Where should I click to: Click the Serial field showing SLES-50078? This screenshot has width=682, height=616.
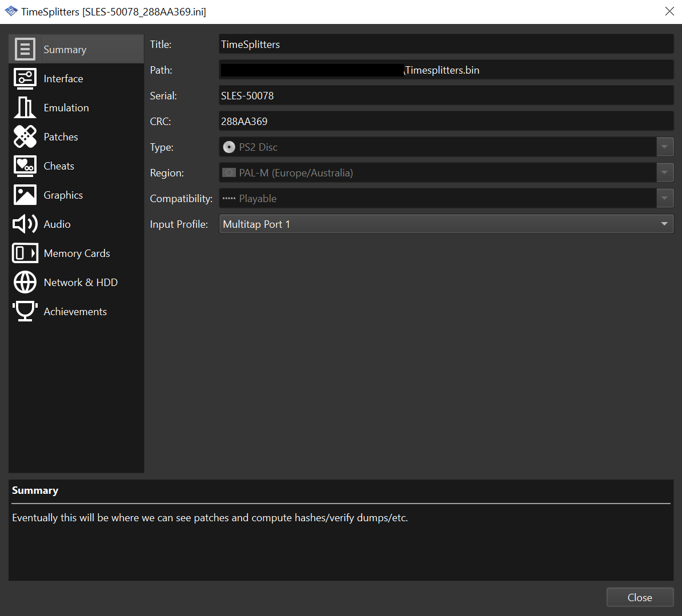pos(446,95)
